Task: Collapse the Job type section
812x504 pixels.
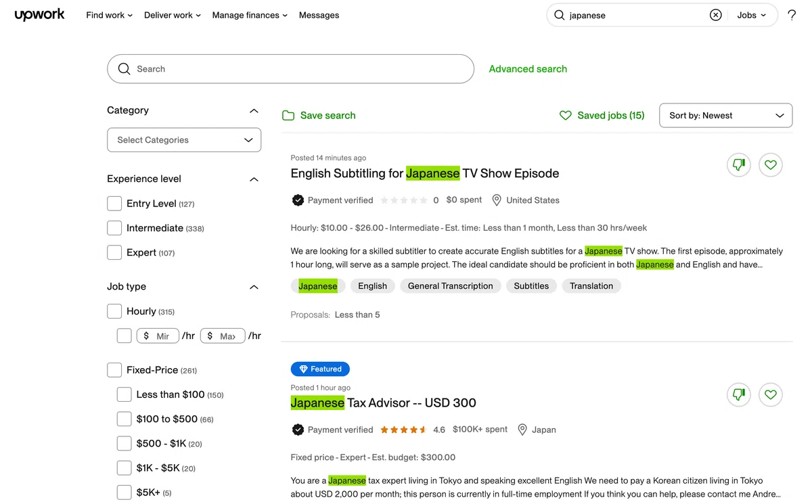Action: [x=254, y=287]
